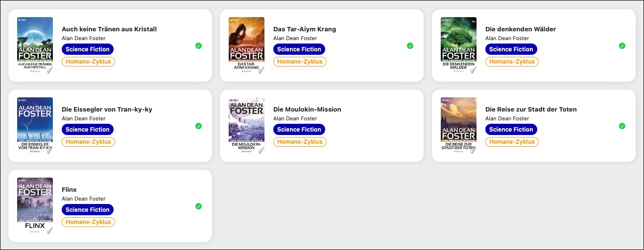
Task: Open cover of Die Reise zur Stadt der Toten
Action: coord(458,126)
